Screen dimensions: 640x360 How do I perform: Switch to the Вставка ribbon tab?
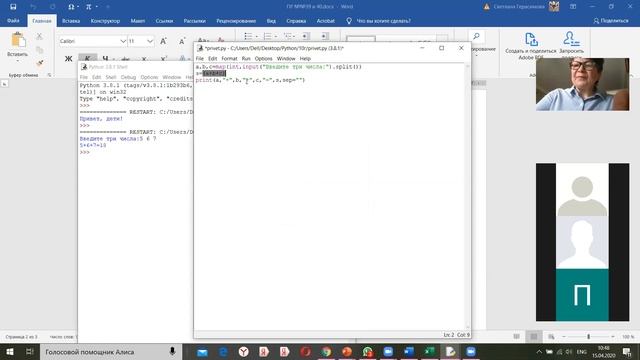click(x=71, y=21)
